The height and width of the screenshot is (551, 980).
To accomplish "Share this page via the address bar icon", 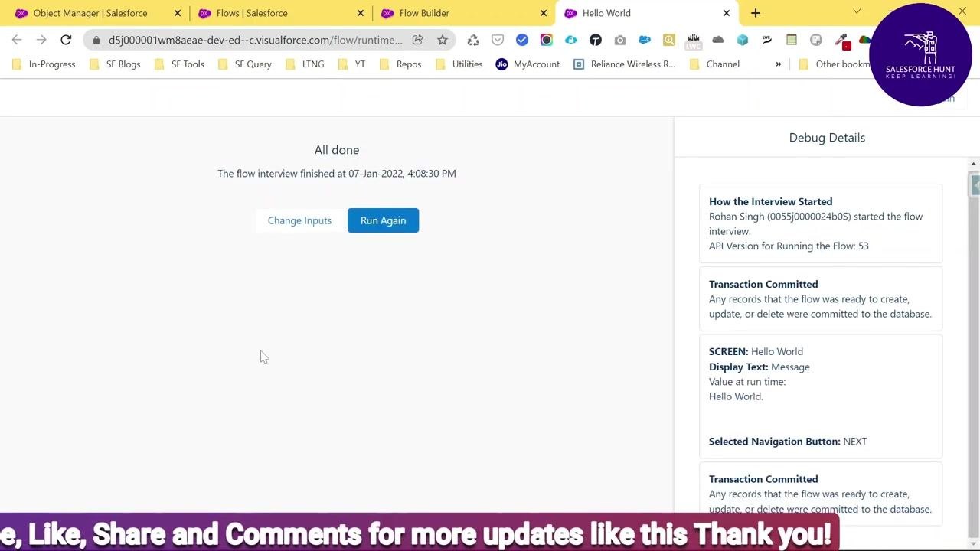I will tap(418, 40).
